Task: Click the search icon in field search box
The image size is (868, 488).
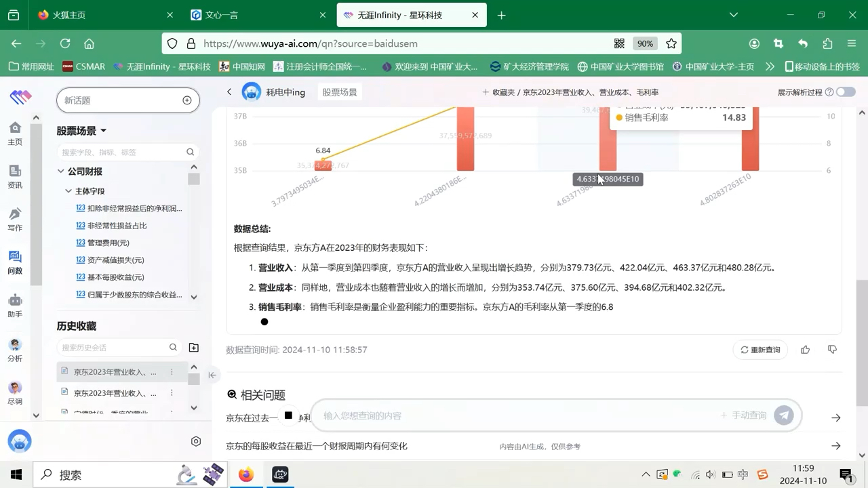Action: pos(191,152)
